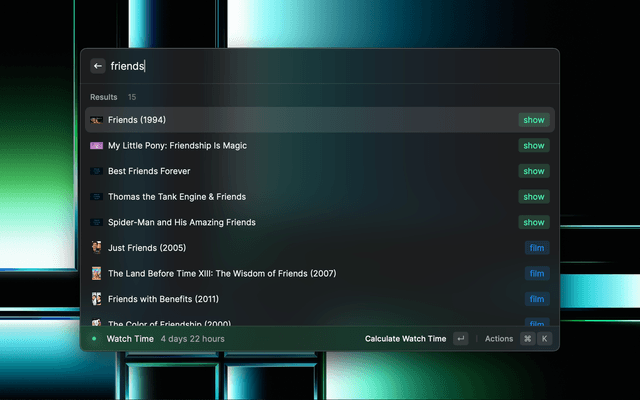
Task: Click the Just Friends poster icon
Action: (97, 248)
